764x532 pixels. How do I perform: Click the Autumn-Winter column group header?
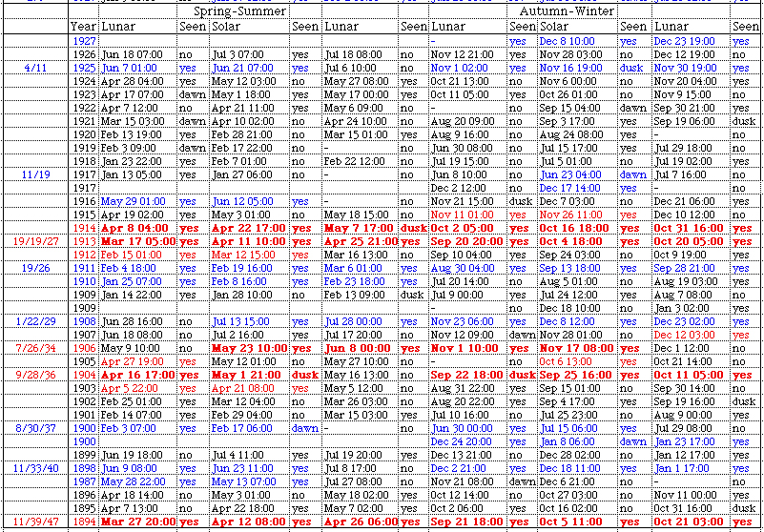click(x=559, y=11)
